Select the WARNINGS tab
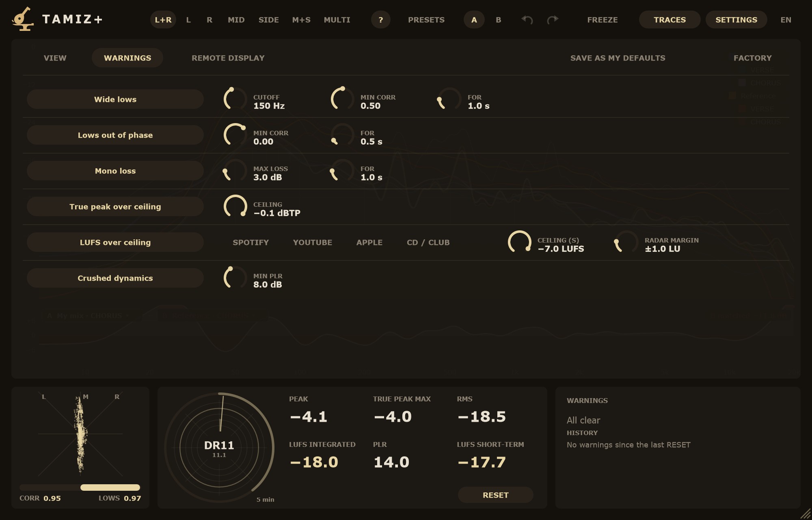 127,58
